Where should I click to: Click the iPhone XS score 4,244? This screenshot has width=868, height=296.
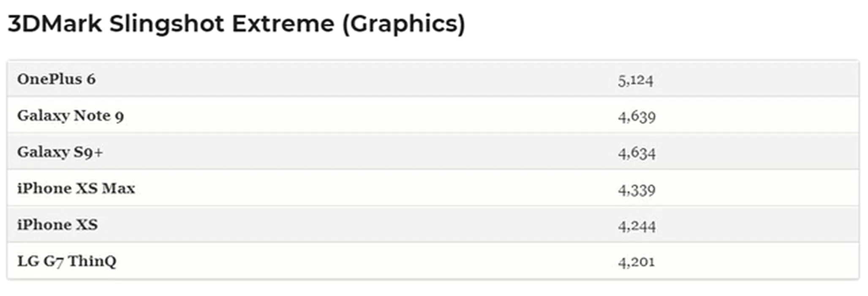pos(637,226)
